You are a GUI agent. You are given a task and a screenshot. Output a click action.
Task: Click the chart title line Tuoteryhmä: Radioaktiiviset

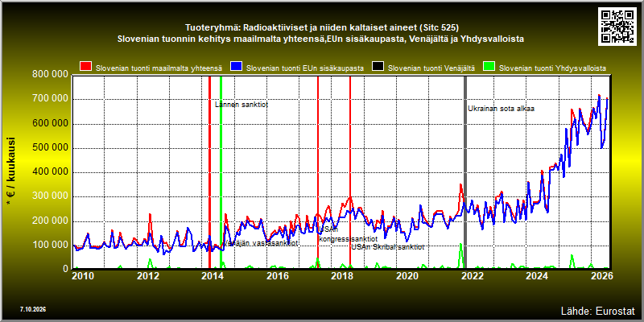click(x=321, y=28)
